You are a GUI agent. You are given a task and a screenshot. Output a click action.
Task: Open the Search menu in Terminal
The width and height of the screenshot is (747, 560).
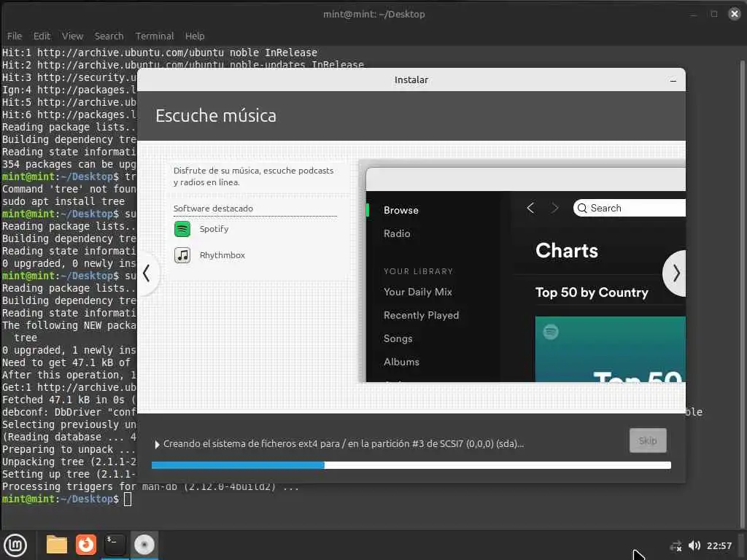(109, 36)
